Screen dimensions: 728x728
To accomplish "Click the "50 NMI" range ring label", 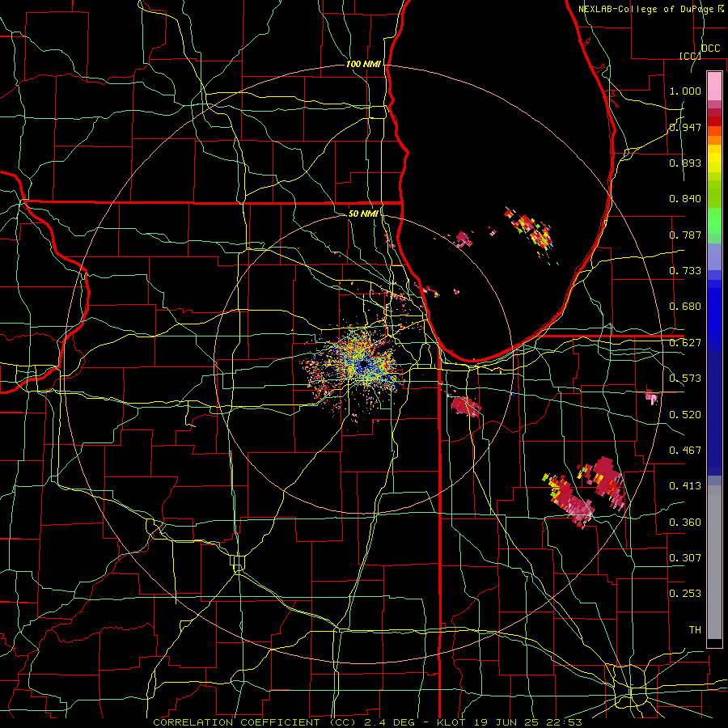I will pos(363,214).
